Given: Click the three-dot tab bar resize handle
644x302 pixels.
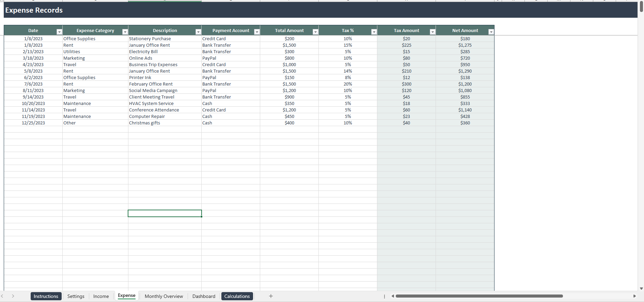Looking at the screenshot, I should (384, 297).
